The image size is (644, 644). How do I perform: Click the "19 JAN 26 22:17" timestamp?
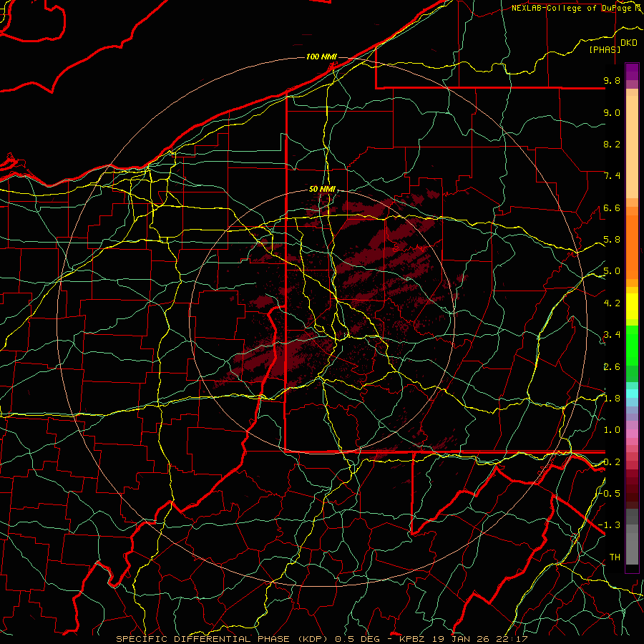click(481, 639)
